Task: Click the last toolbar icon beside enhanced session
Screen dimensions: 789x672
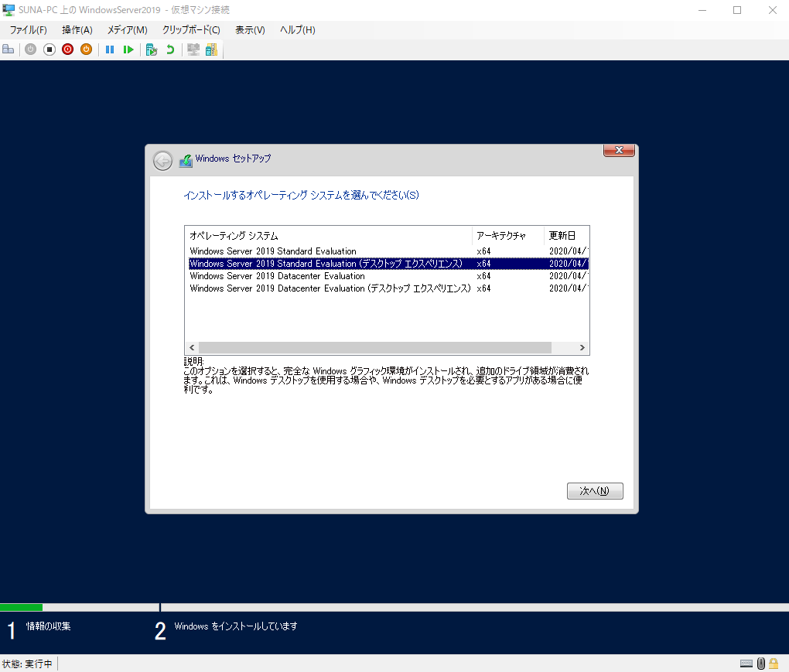Action: 211,49
